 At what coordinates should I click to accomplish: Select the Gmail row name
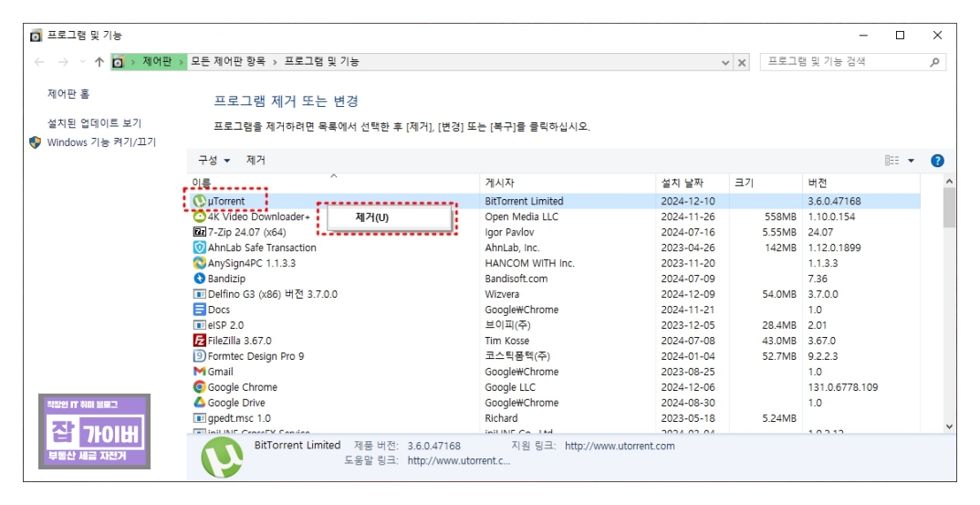pyautogui.click(x=220, y=372)
